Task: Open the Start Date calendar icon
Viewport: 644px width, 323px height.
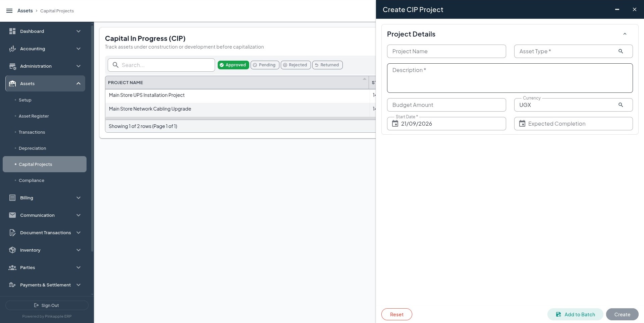Action: pyautogui.click(x=395, y=124)
